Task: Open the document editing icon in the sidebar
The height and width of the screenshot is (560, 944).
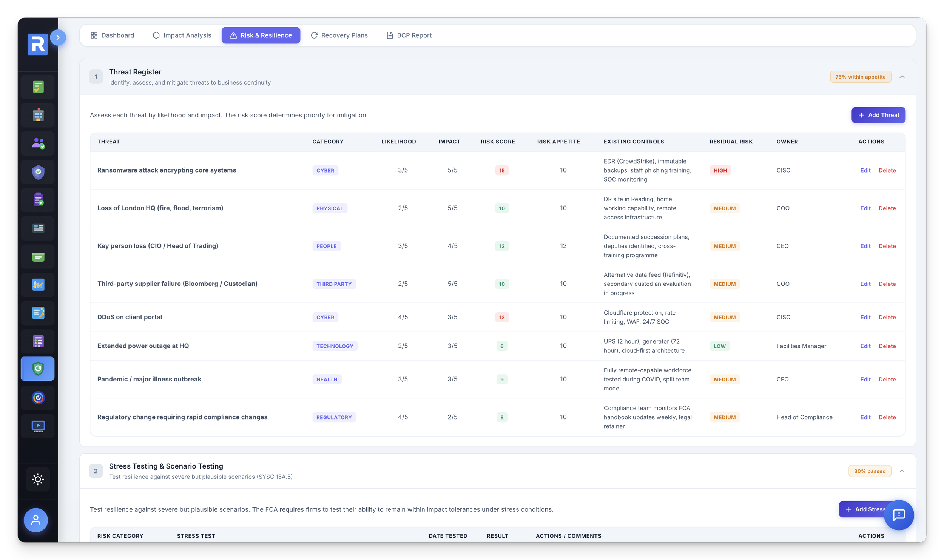Action: coord(37,313)
